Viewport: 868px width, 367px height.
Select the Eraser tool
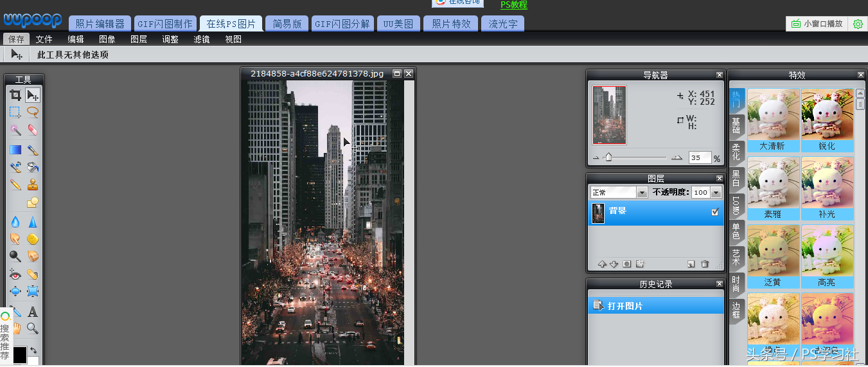coord(33,130)
